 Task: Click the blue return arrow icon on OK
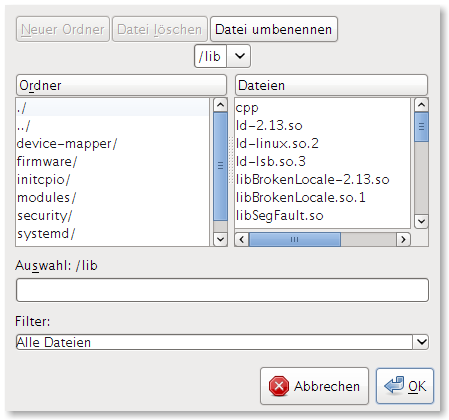point(394,385)
